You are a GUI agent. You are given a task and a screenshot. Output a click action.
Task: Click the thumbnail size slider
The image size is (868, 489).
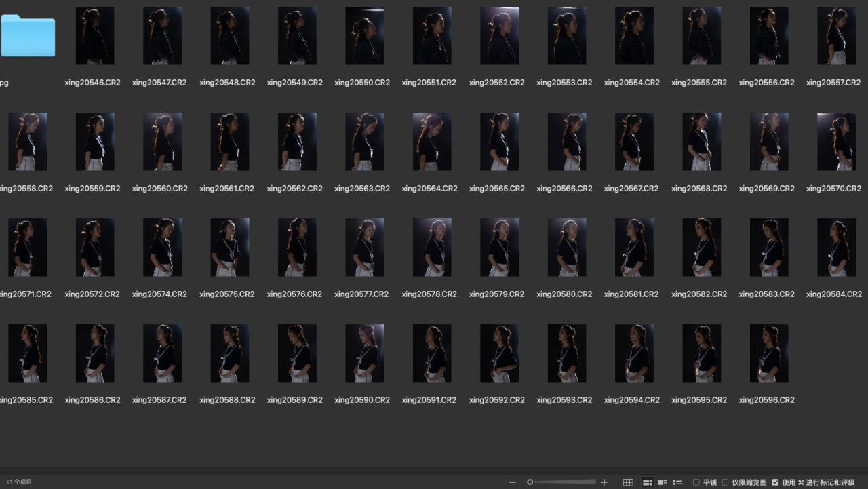(x=561, y=482)
